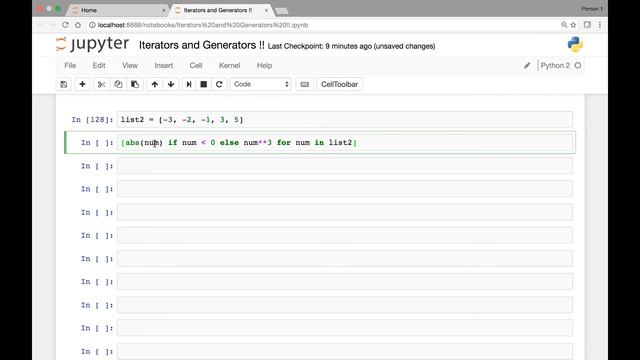Close the Iterators and Generators tab
640x360 pixels.
click(x=267, y=10)
